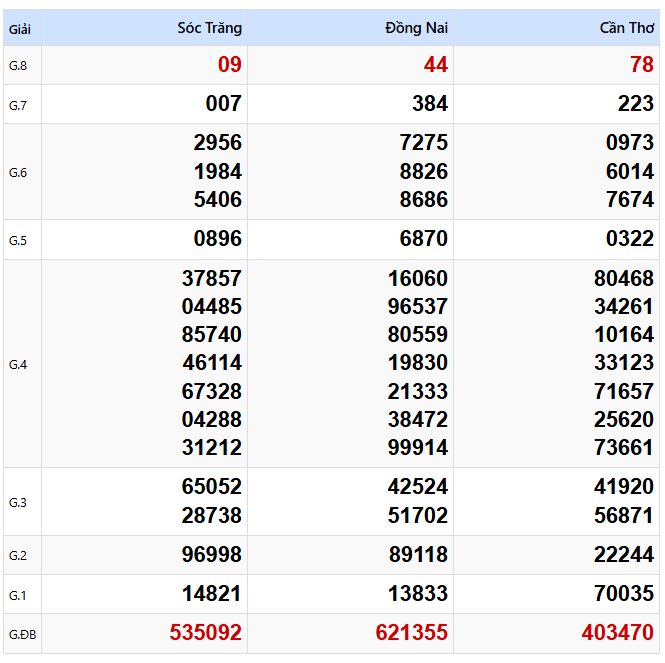The width and height of the screenshot is (665, 663).
Task: Select the number 37857
Action: [x=212, y=279]
